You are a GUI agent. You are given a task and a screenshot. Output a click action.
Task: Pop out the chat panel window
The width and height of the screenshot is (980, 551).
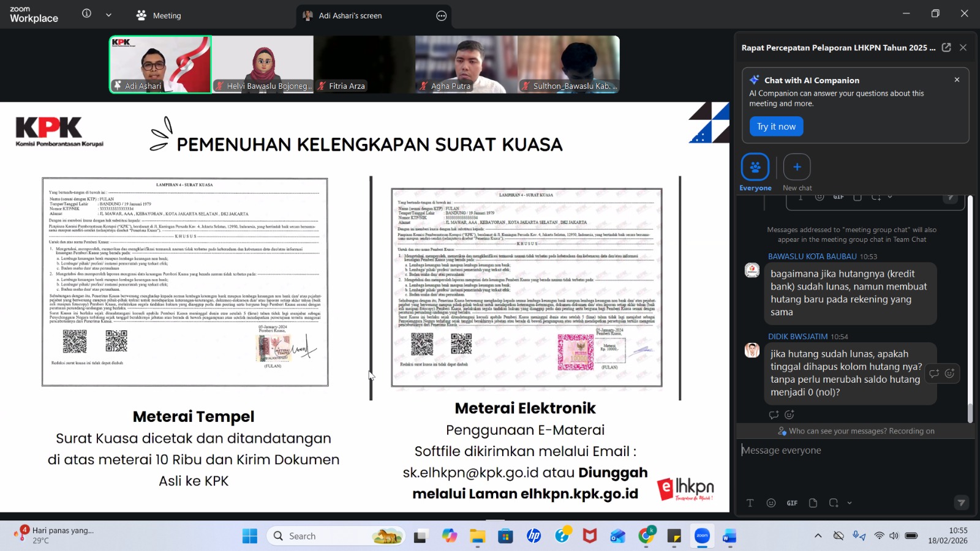(x=946, y=48)
